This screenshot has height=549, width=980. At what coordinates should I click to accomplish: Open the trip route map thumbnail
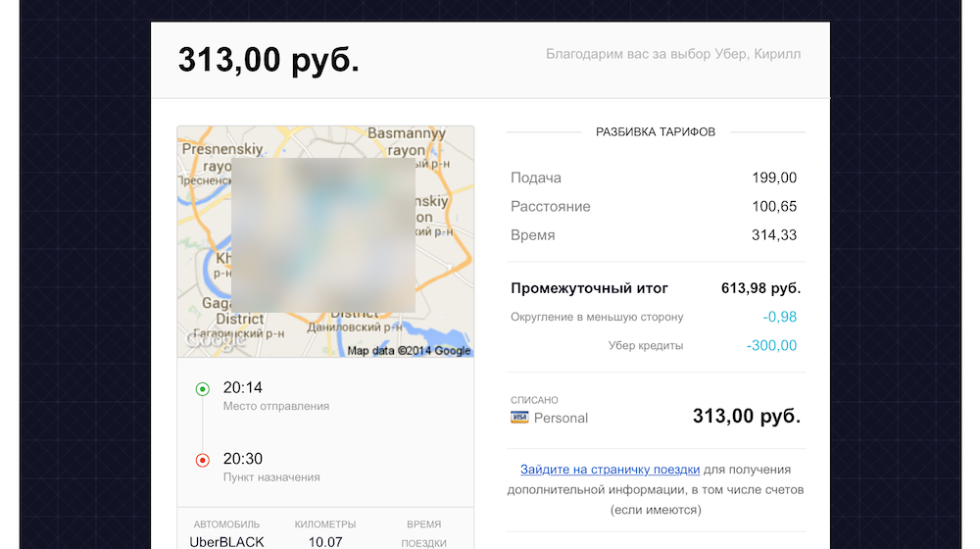(325, 241)
